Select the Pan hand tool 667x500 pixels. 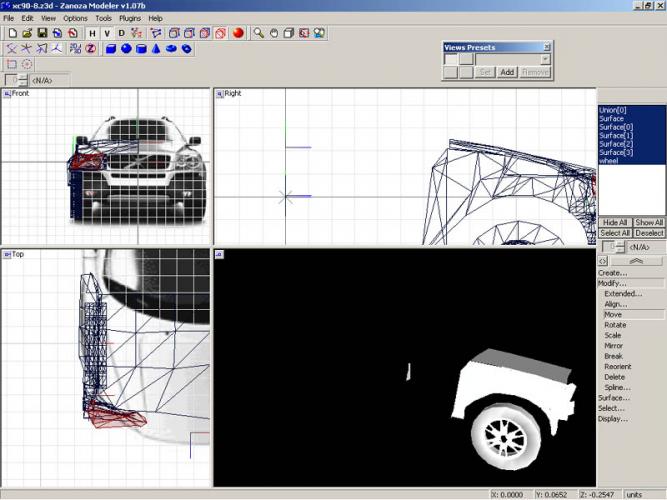[x=273, y=33]
